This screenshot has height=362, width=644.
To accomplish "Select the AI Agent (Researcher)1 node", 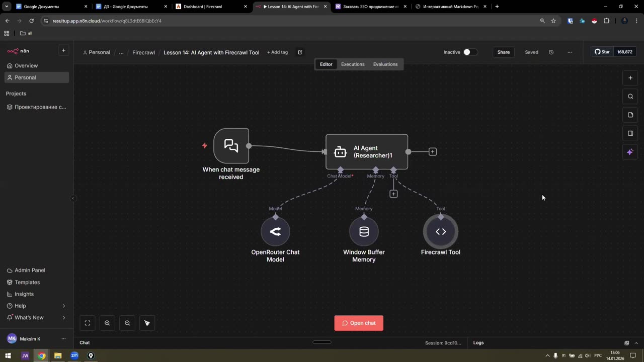I will (x=367, y=152).
